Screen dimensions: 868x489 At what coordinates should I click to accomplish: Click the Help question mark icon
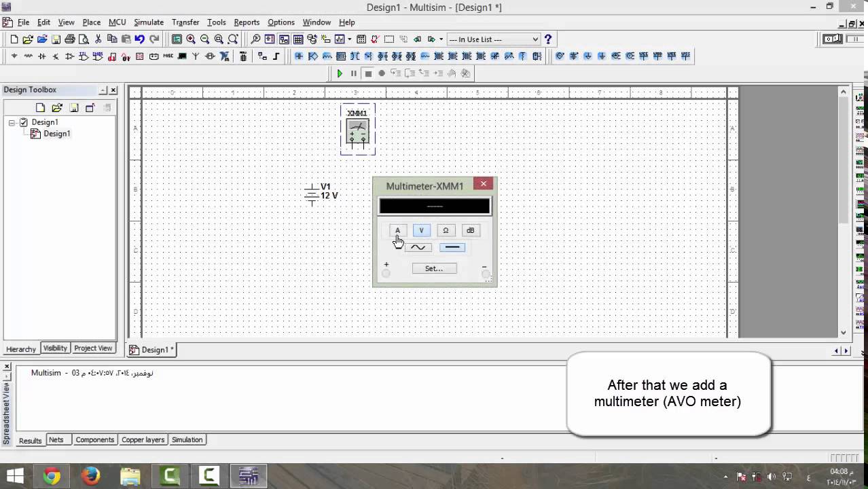548,39
